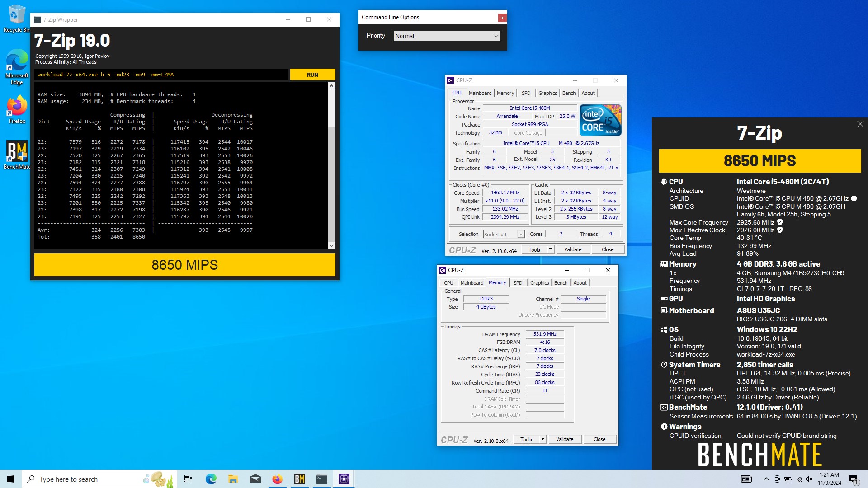
Task: Click Close in the CPU-Z CPU window
Action: pos(608,249)
